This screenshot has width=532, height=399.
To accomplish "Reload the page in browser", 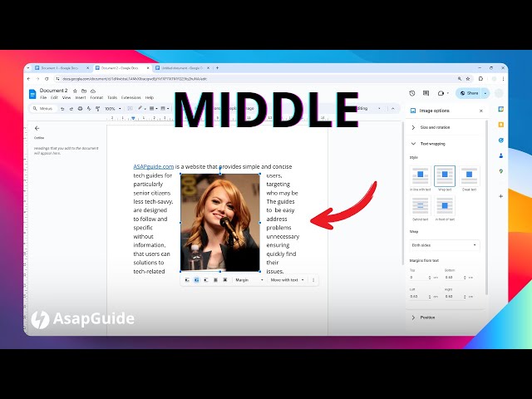I will [x=47, y=79].
